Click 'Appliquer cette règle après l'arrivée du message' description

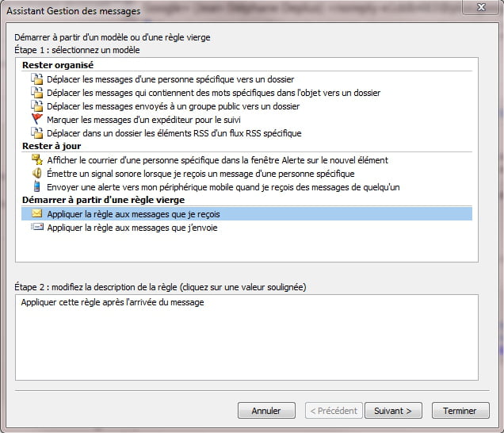(113, 302)
